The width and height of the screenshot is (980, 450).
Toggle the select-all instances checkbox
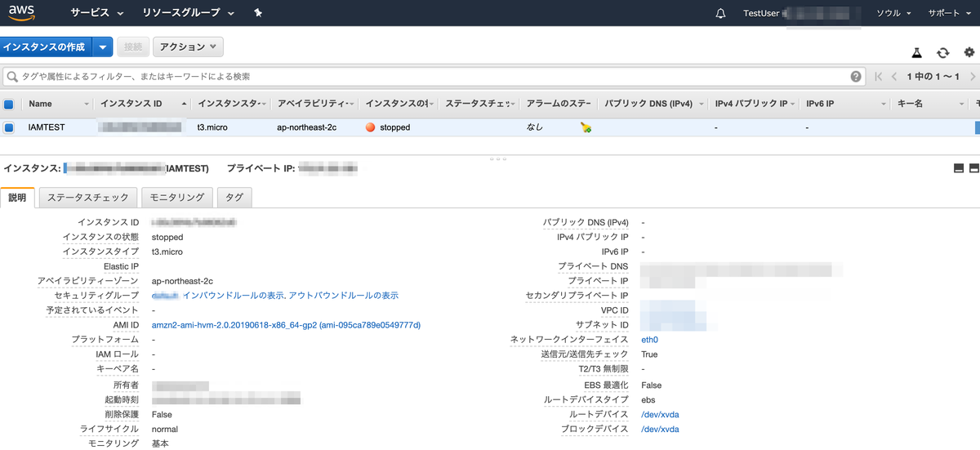[x=9, y=104]
